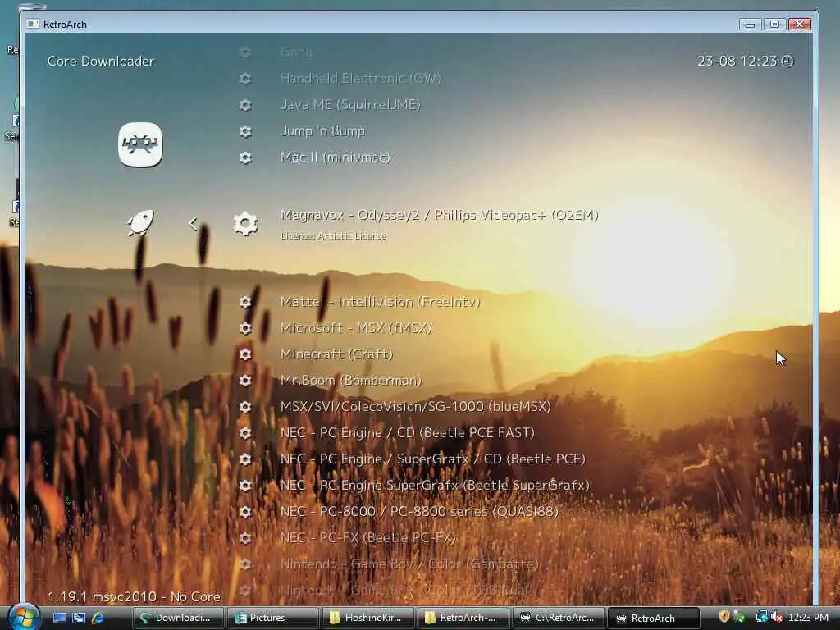Viewport: 840px width, 630px height.
Task: Click gear icon beside Game Boy / Color (Gambatte)
Action: coord(245,564)
